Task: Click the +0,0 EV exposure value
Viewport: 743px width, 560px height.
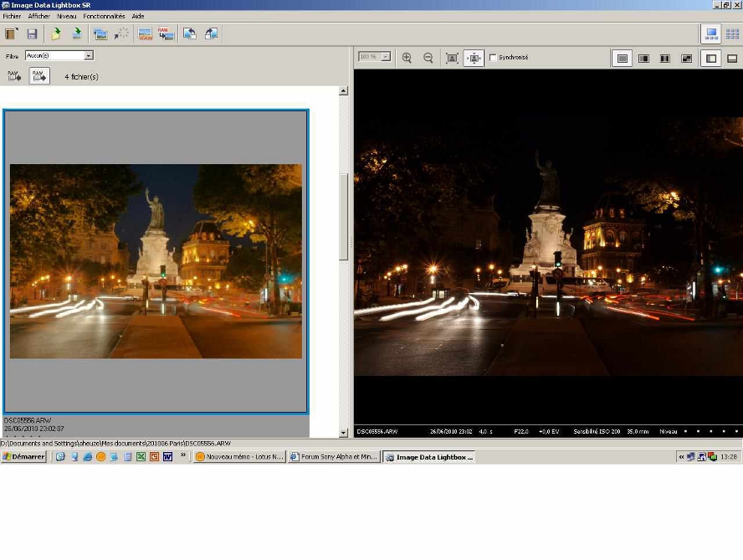Action: click(x=549, y=431)
